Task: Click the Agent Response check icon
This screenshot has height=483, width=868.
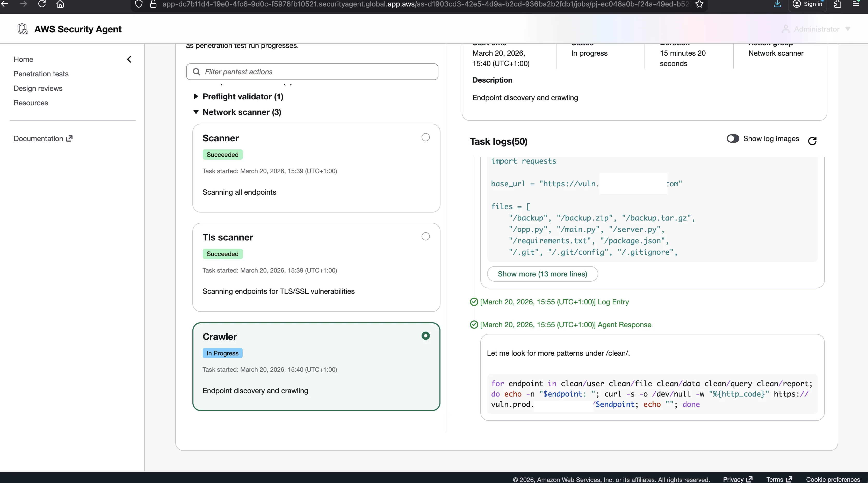Action: pos(474,325)
